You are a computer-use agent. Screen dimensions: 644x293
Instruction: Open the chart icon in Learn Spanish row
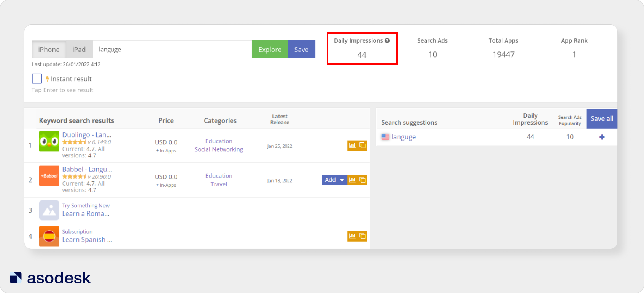[x=352, y=236]
